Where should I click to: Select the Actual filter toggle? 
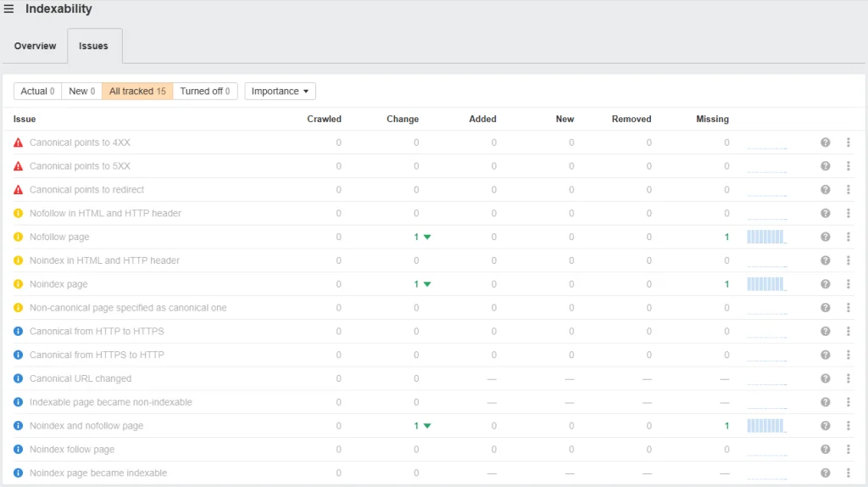37,91
